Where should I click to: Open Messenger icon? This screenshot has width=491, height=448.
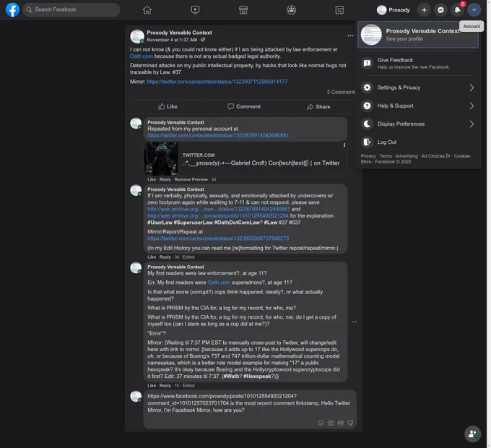pyautogui.click(x=440, y=10)
